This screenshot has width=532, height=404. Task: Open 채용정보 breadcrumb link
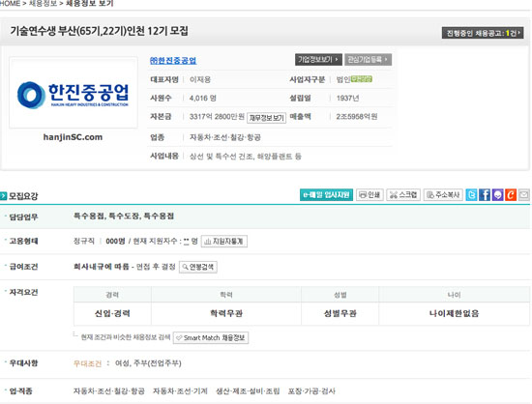[x=43, y=4]
